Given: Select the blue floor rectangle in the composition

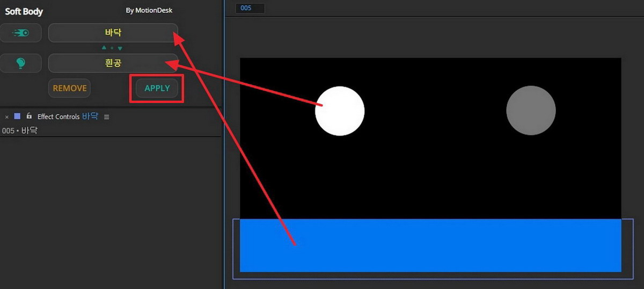Looking at the screenshot, I should pos(430,245).
